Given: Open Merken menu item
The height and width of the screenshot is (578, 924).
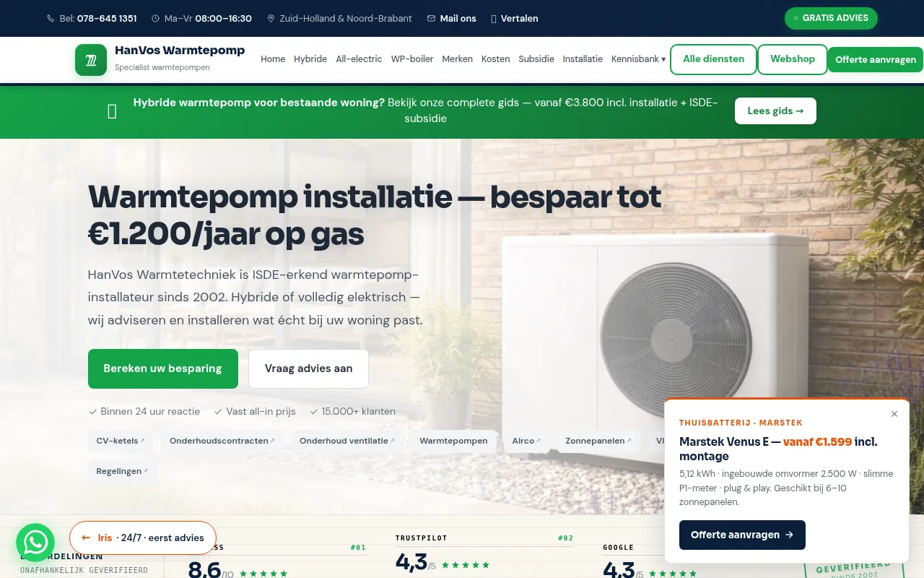Looking at the screenshot, I should [x=458, y=59].
